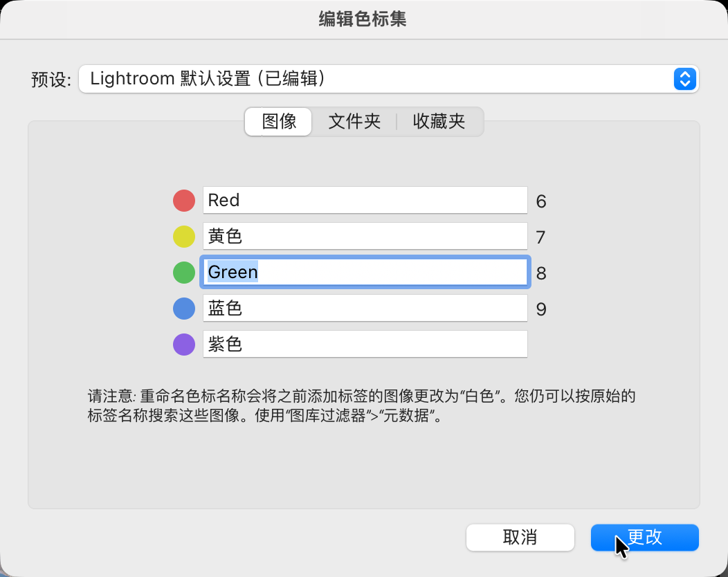Click the blue color label circle

tap(183, 309)
